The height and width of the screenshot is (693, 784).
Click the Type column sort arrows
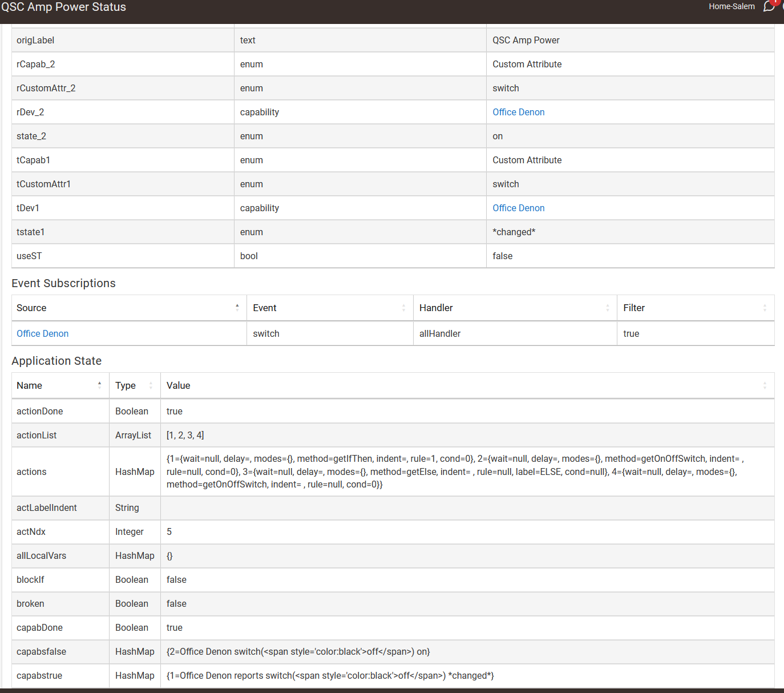pos(151,385)
